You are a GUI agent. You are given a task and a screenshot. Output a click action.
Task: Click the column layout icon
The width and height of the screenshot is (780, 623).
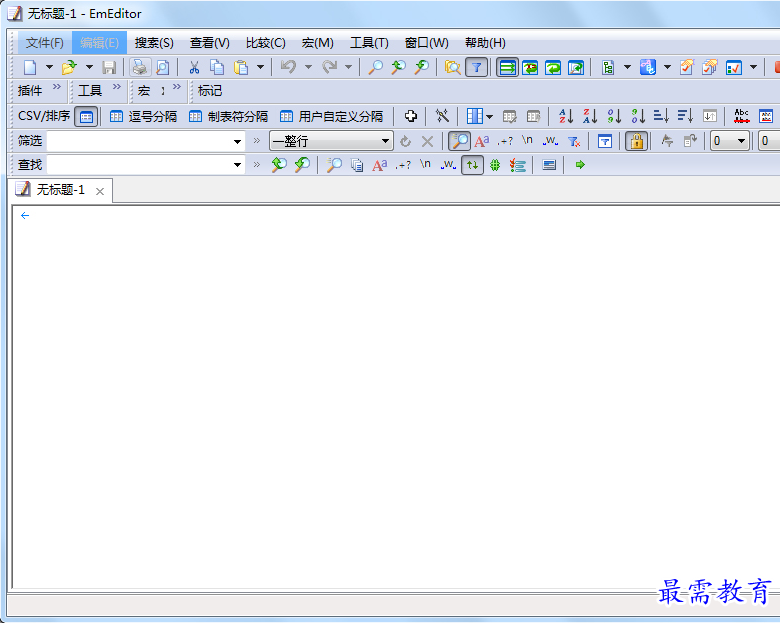(475, 116)
